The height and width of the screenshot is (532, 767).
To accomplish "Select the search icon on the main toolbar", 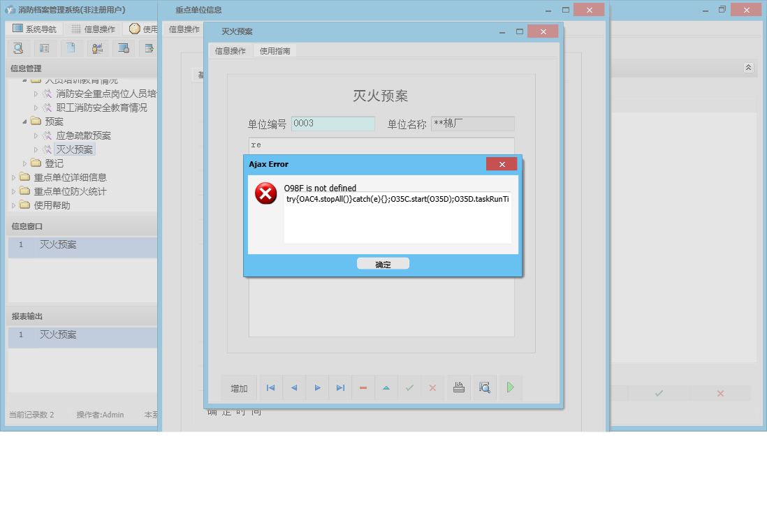I will pyautogui.click(x=18, y=47).
